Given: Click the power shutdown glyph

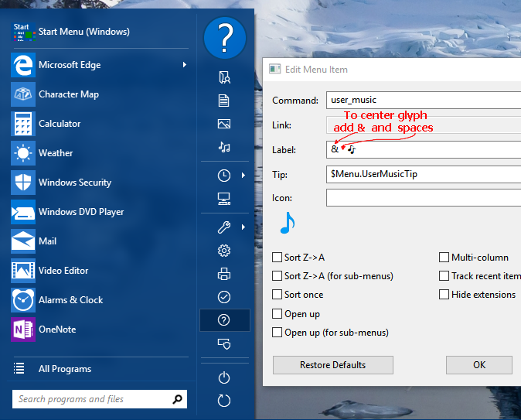Looking at the screenshot, I should point(224,377).
